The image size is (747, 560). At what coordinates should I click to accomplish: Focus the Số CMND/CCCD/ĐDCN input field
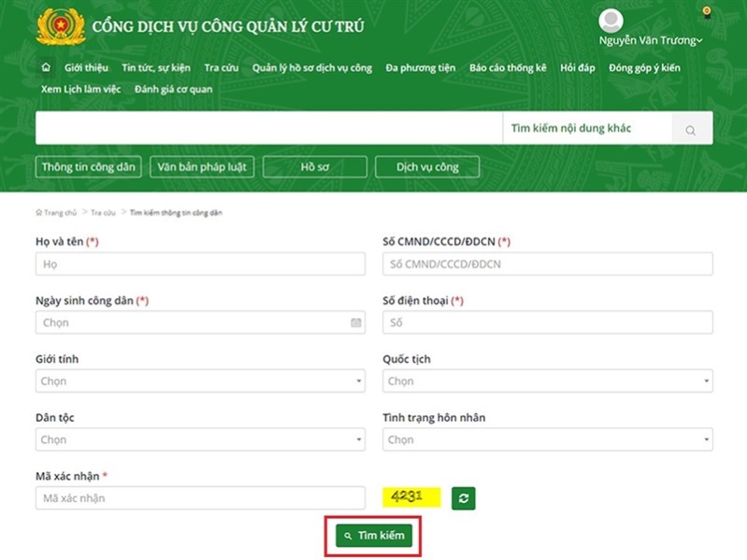[x=547, y=265]
